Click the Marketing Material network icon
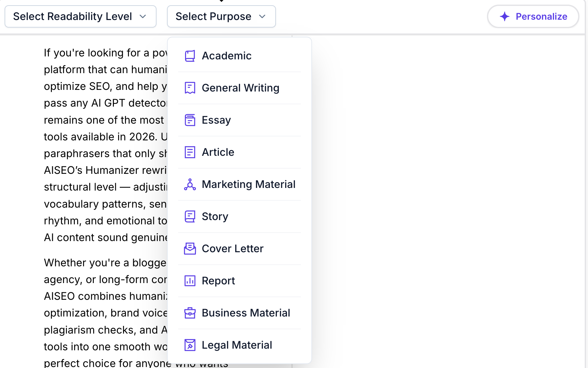Screen dimensions: 588x368 point(190,184)
